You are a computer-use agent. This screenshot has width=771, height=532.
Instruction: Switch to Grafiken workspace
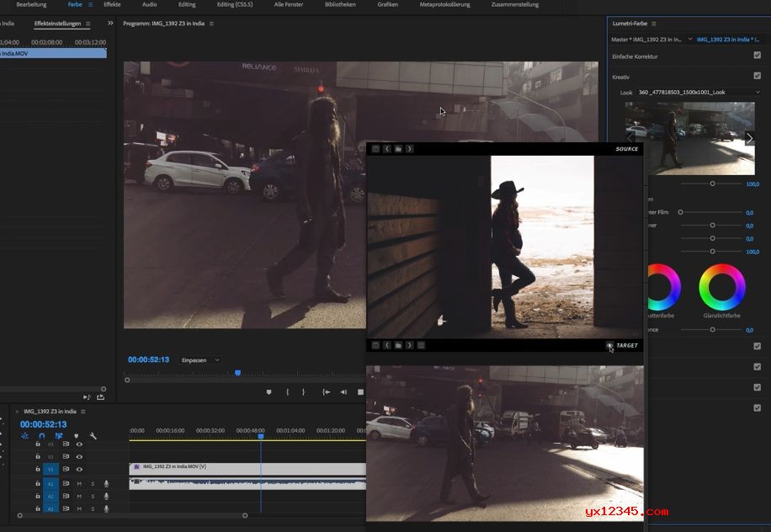pyautogui.click(x=388, y=4)
